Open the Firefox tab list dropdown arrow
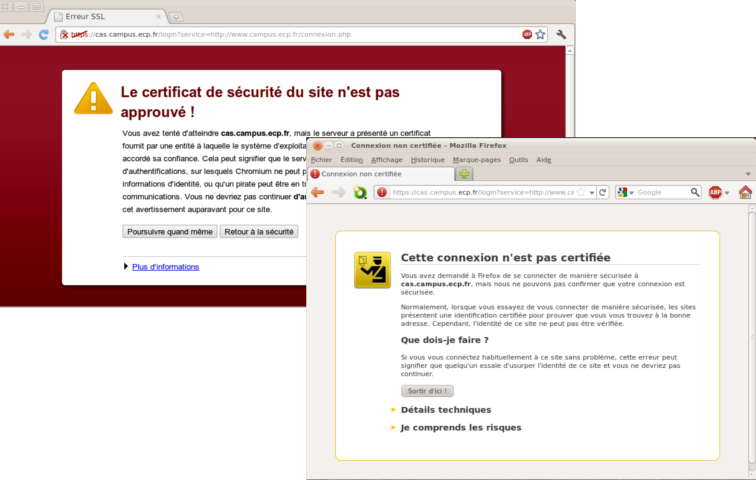 point(748,174)
